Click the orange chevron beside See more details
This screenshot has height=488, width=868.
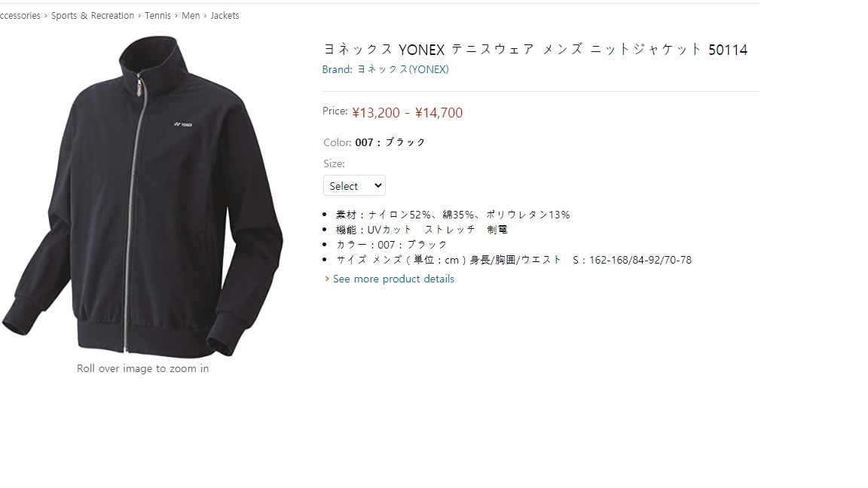click(x=326, y=279)
